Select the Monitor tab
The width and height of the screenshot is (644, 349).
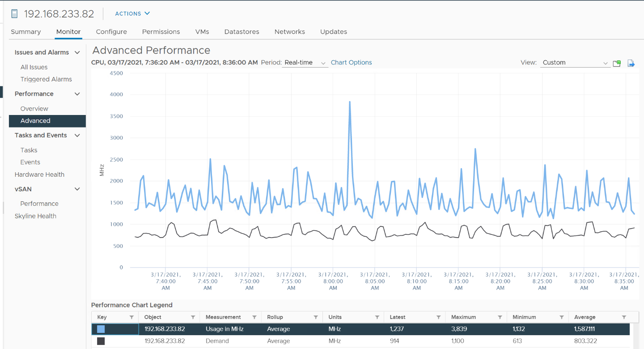pyautogui.click(x=68, y=32)
